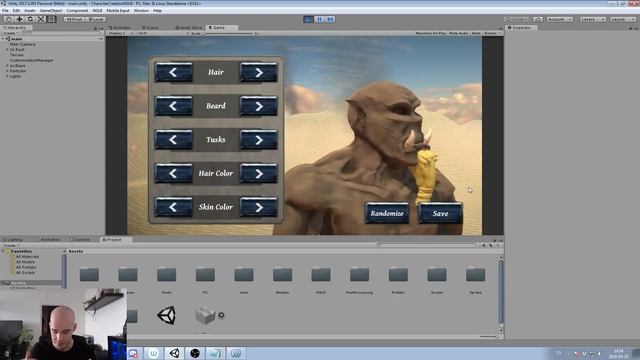The image size is (640, 360).
Task: Click the Randomize button
Action: [387, 213]
